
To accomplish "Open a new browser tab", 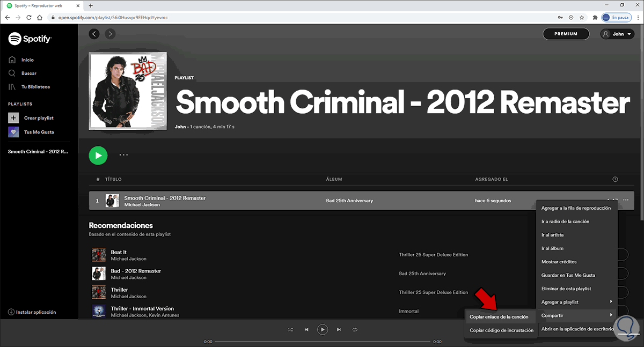I will click(91, 5).
